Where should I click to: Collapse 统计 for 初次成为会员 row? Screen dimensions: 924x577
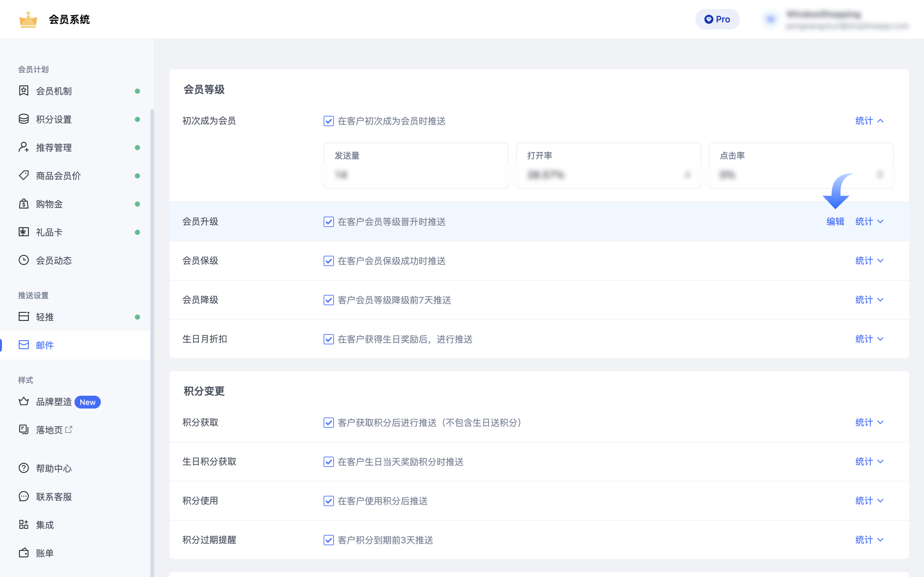click(869, 121)
